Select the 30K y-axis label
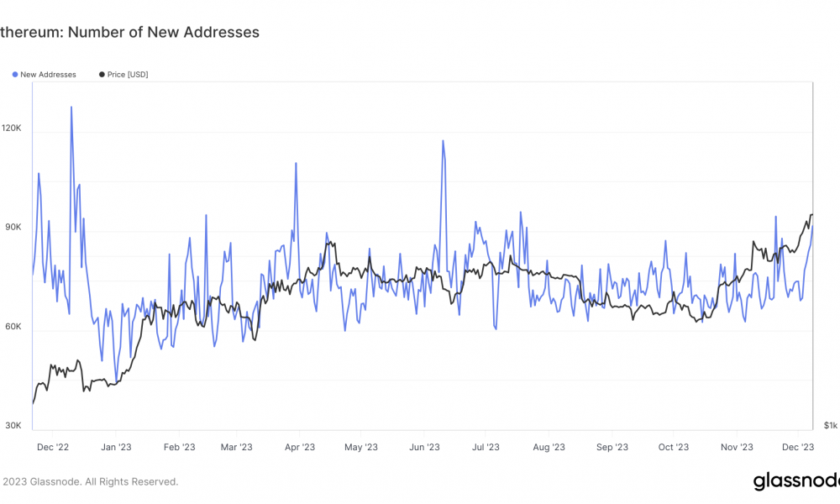Image resolution: width=840 pixels, height=504 pixels. 13,425
